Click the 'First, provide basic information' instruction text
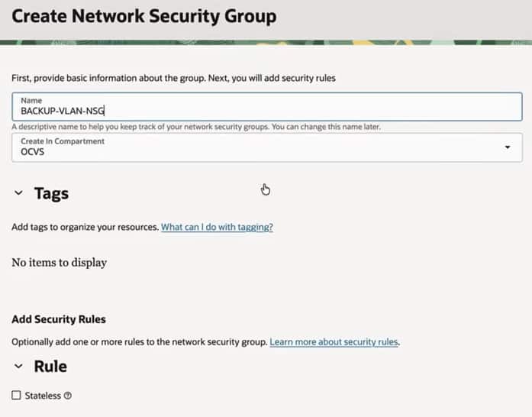The width and height of the screenshot is (532, 417). pyautogui.click(x=173, y=78)
